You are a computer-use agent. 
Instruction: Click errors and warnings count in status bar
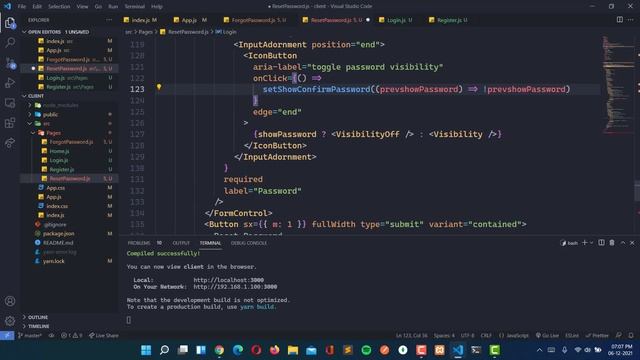[71, 335]
